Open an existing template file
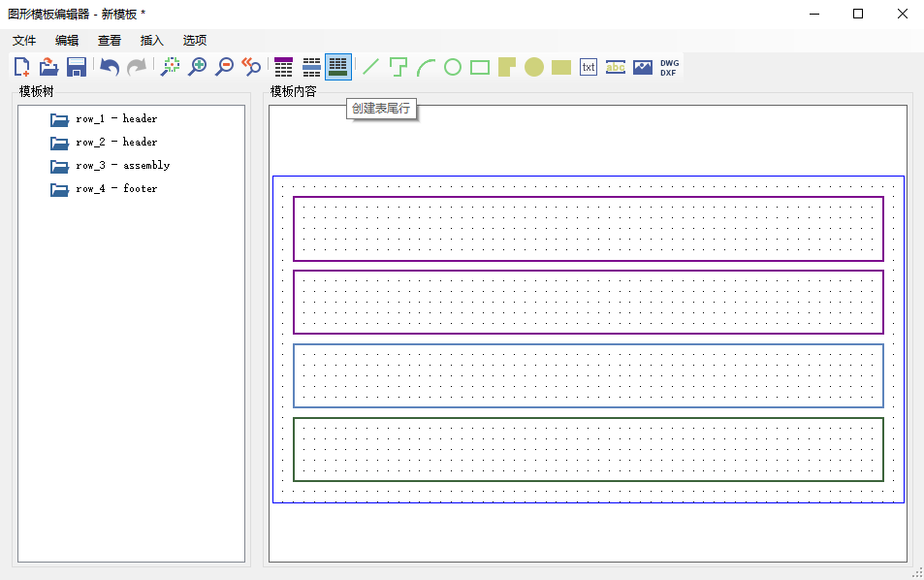The height and width of the screenshot is (580, 924). [48, 67]
